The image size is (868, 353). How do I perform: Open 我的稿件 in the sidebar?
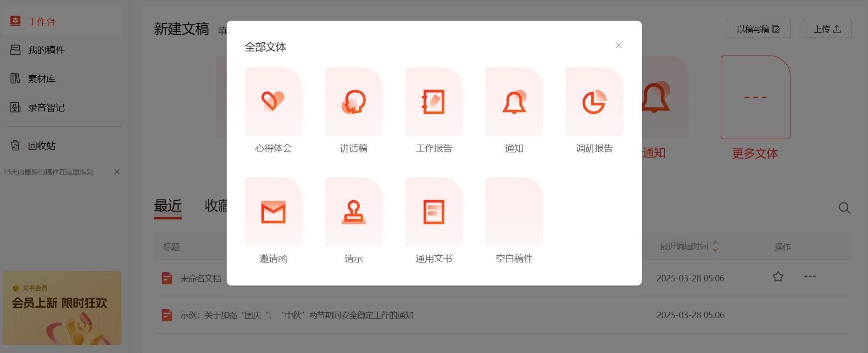pos(62,50)
